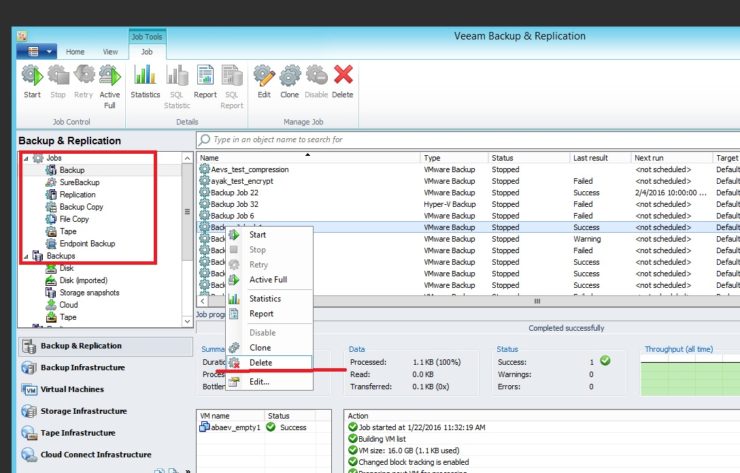Click the tree scrollbar down arrow

tap(187, 321)
